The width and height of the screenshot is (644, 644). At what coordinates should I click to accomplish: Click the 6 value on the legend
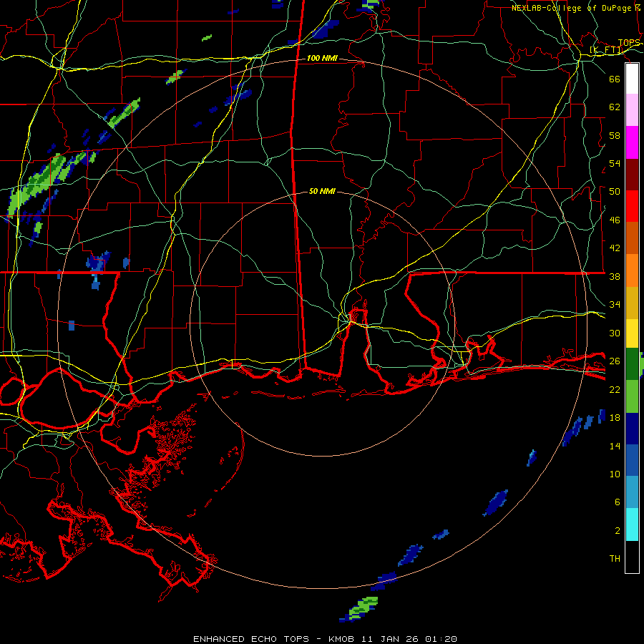pyautogui.click(x=618, y=502)
